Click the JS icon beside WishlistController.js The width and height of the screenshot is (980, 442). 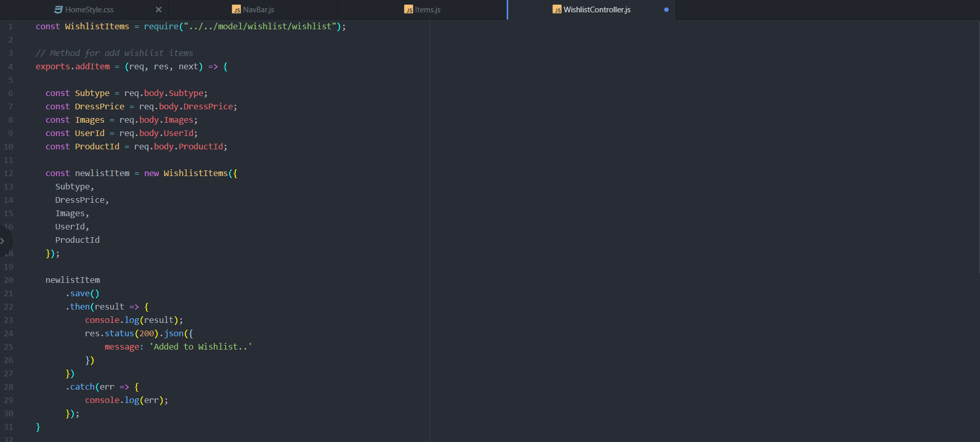pos(557,10)
